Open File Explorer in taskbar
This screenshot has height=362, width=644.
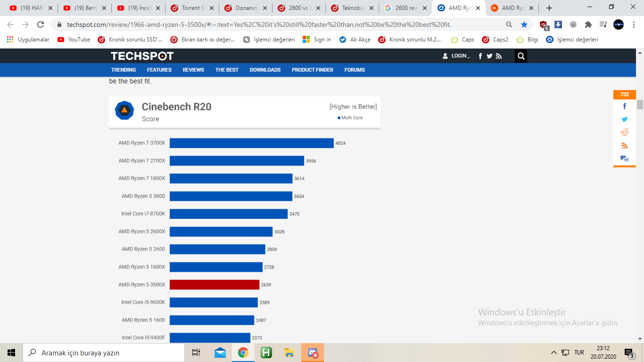pos(289,353)
